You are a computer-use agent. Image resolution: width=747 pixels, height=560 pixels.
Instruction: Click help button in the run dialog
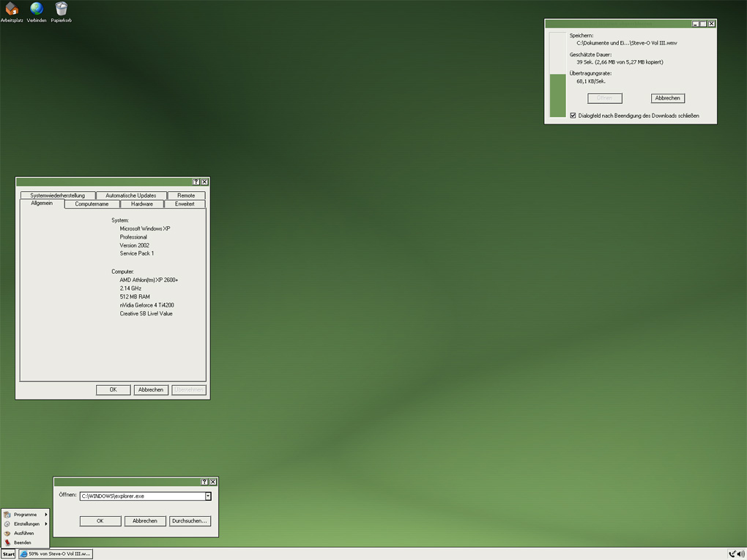pos(204,482)
